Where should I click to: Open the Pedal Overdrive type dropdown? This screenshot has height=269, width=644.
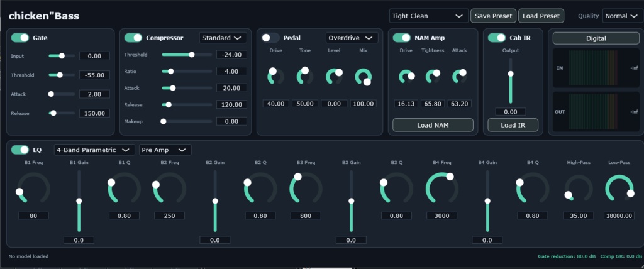click(352, 38)
